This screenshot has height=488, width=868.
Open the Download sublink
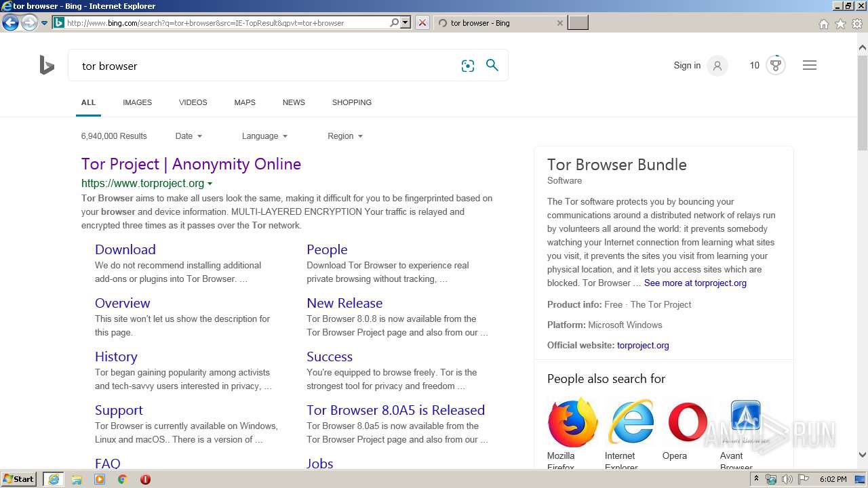click(x=125, y=249)
